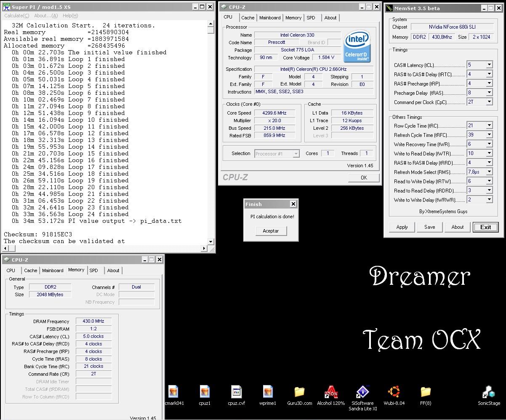Click the Loop 24 finished line
This screenshot has height=420, width=506.
(70, 214)
